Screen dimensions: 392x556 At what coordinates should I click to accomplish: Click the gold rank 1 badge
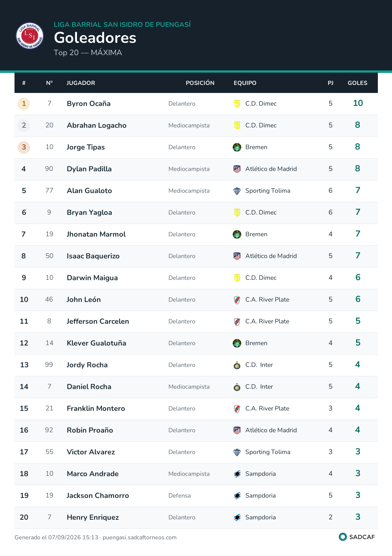[x=24, y=104]
